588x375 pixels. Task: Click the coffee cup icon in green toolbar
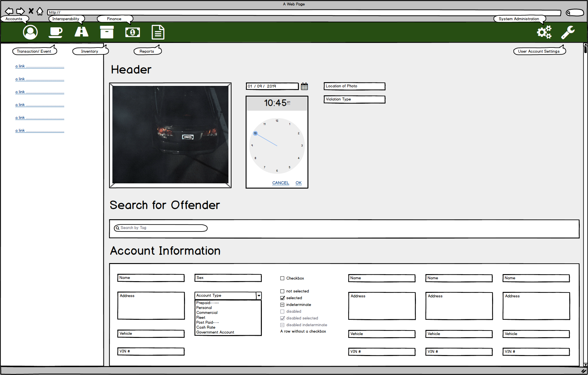(x=55, y=32)
